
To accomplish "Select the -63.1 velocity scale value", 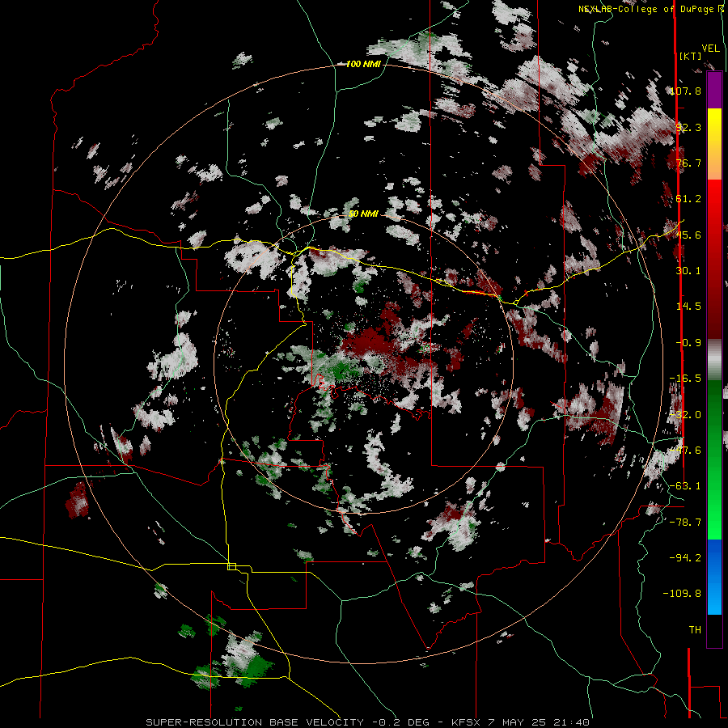I will point(686,486).
